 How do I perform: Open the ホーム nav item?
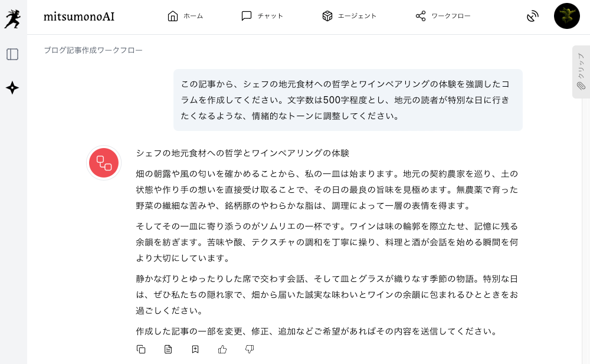(185, 16)
